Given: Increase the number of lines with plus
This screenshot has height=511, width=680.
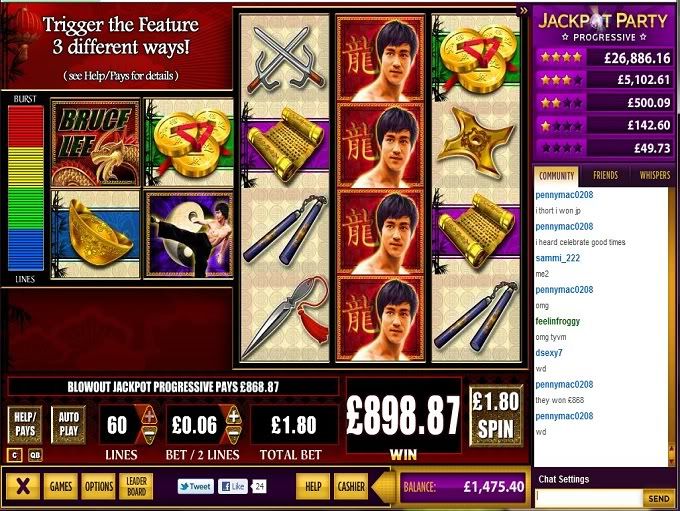Looking at the screenshot, I should [x=149, y=415].
